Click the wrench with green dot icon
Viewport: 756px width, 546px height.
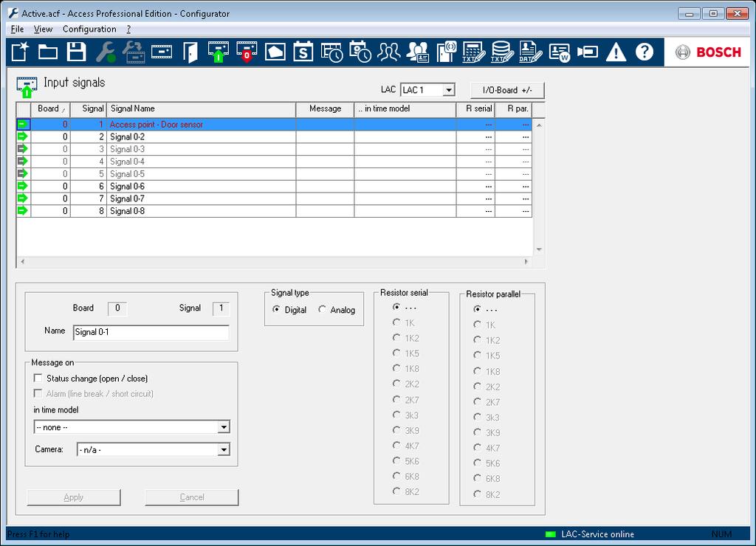(x=105, y=52)
